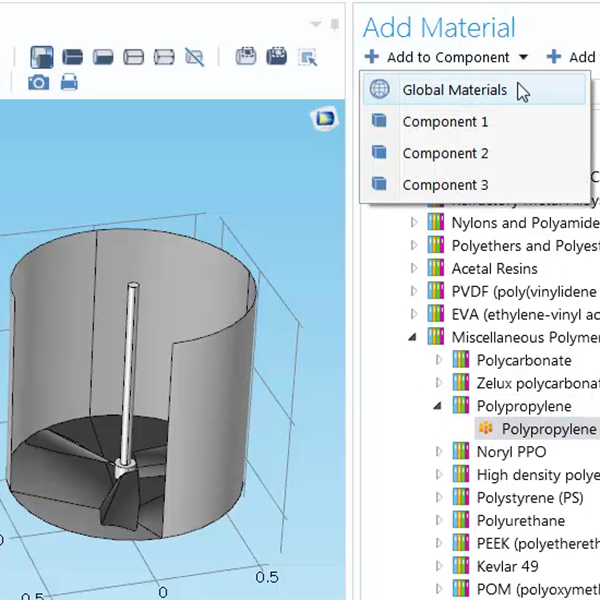Expand the Nylons and Polyamides node
The height and width of the screenshot is (600, 600).
pos(414,223)
